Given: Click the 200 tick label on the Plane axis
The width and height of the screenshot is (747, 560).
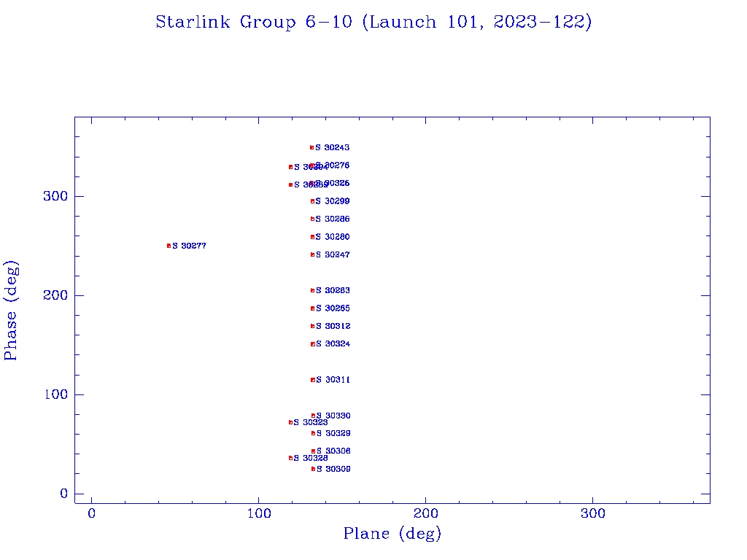Looking at the screenshot, I should 425,513.
